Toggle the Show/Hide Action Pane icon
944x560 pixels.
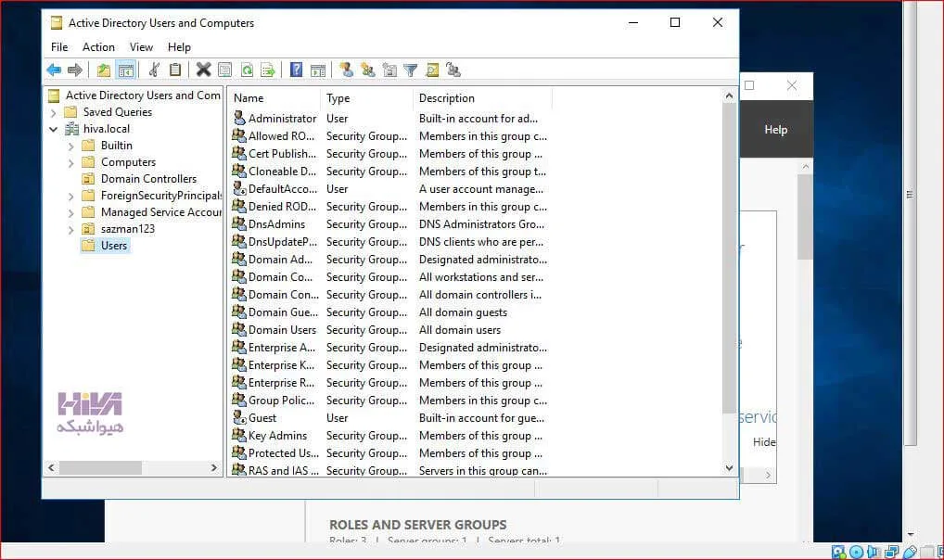click(x=318, y=70)
